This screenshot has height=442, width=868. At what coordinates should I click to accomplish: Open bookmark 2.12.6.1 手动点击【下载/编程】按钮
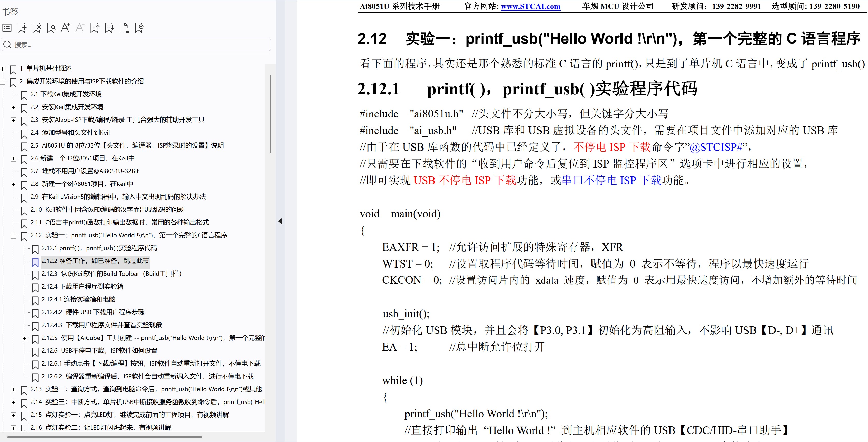(x=151, y=364)
